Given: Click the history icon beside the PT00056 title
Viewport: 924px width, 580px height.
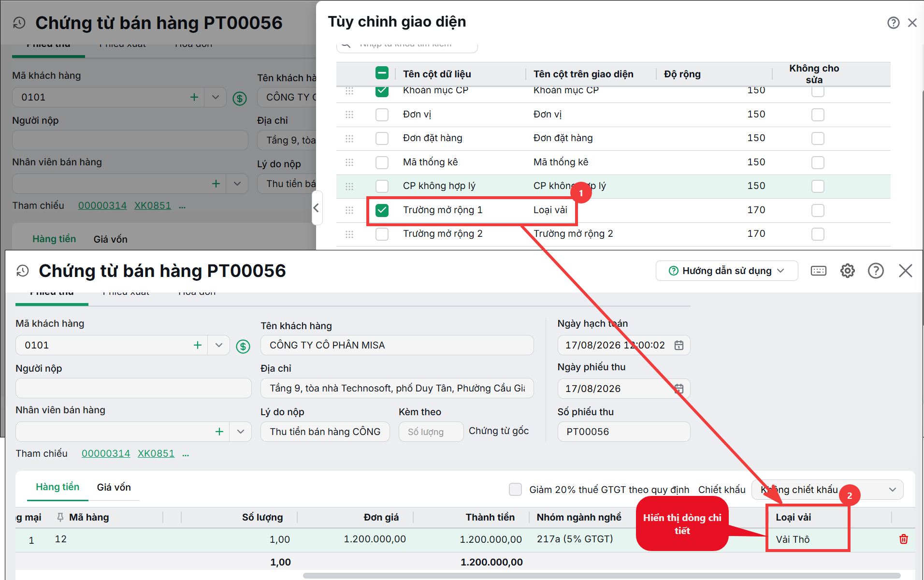Looking at the screenshot, I should coord(23,271).
